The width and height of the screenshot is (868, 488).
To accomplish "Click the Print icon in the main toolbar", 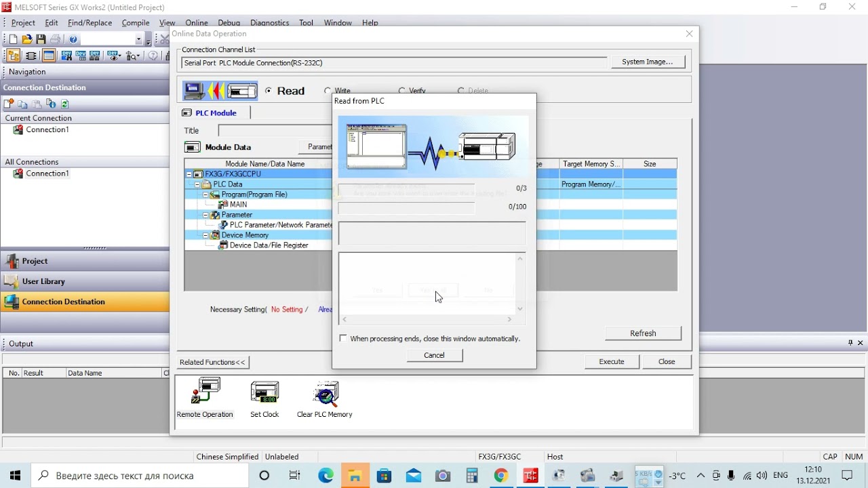I will [56, 40].
